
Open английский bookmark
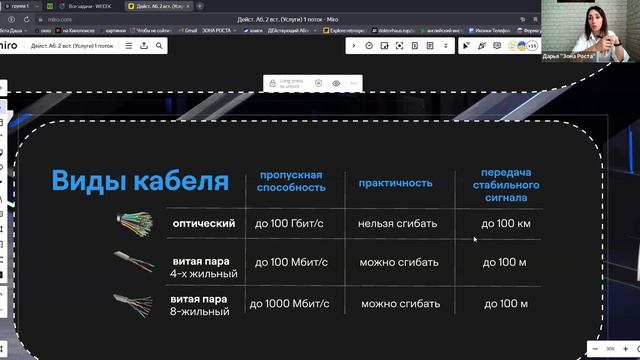coord(442,31)
